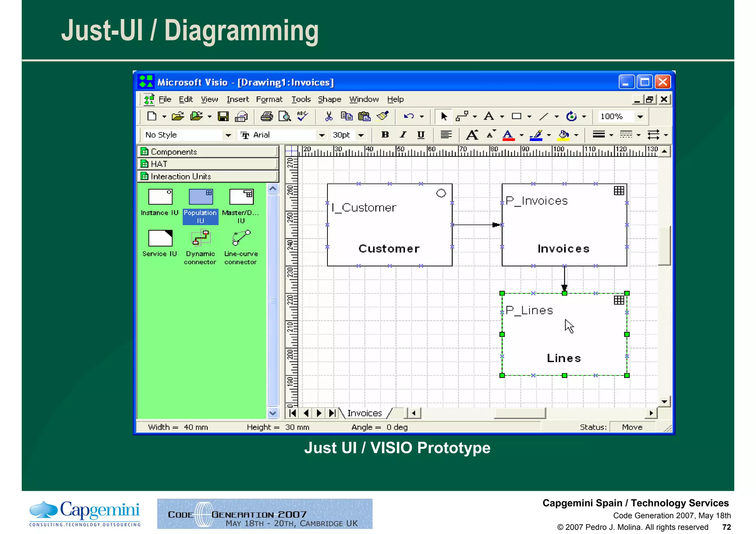Expand the Line Ends dropdown arrow
The width and height of the screenshot is (756, 534).
pos(666,135)
